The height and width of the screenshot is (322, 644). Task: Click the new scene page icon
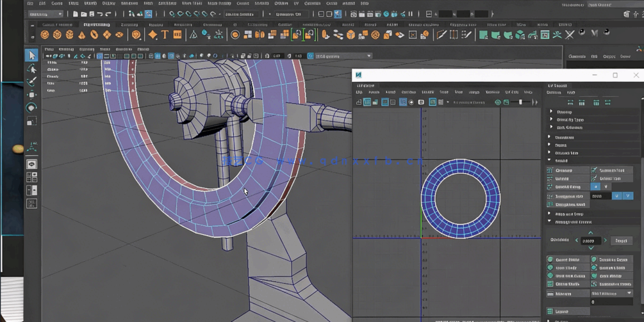tap(75, 14)
